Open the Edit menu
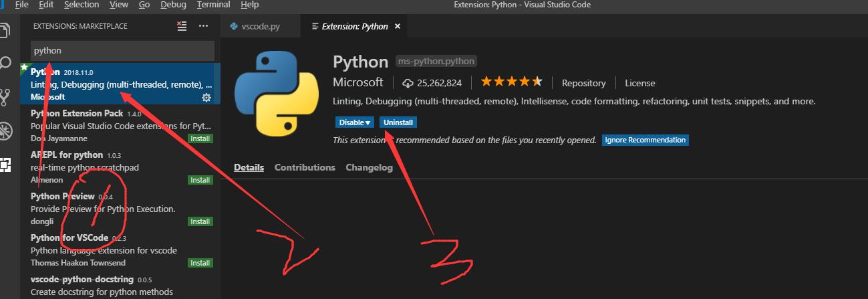 46,5
